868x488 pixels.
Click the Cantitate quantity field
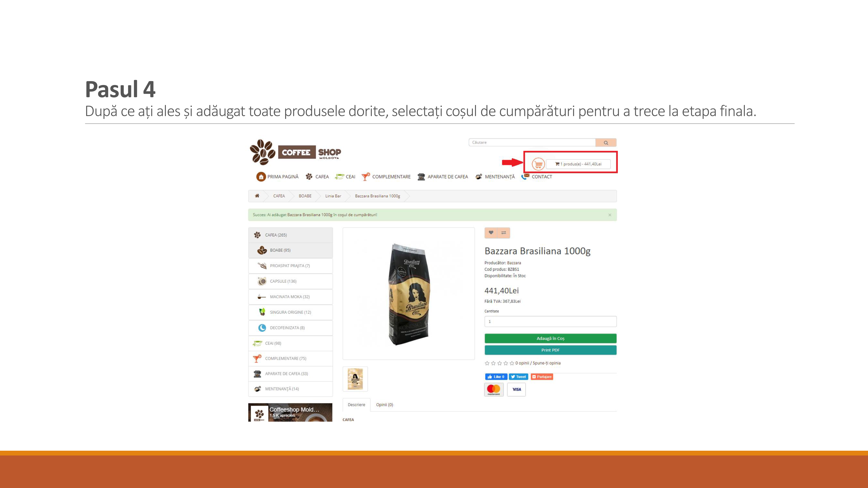pos(551,322)
